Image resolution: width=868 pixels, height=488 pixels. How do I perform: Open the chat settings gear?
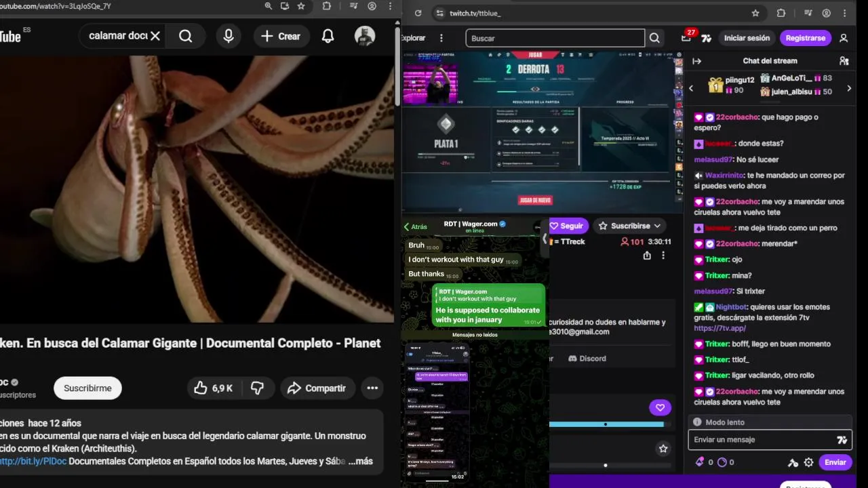click(x=808, y=462)
